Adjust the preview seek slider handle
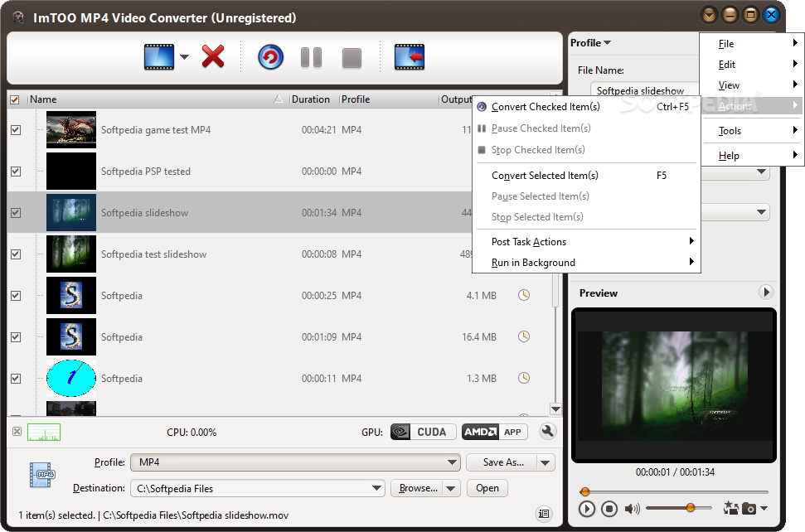805x532 pixels. click(584, 491)
